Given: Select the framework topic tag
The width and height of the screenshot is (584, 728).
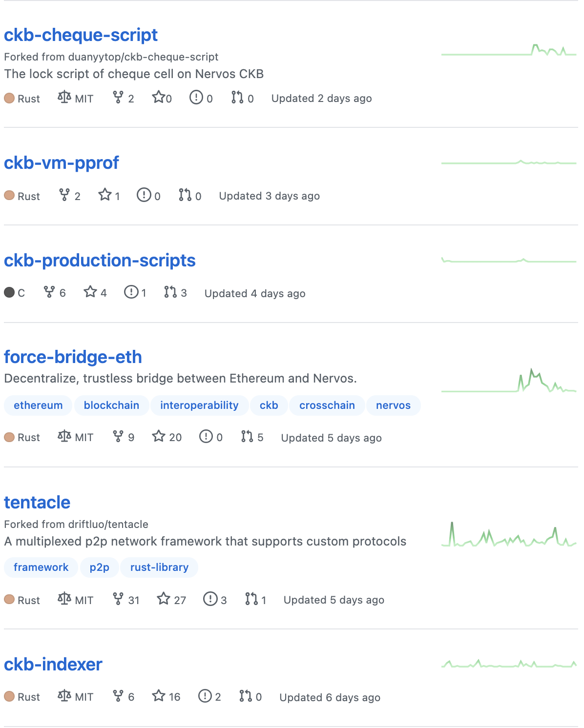Looking at the screenshot, I should pyautogui.click(x=41, y=567).
